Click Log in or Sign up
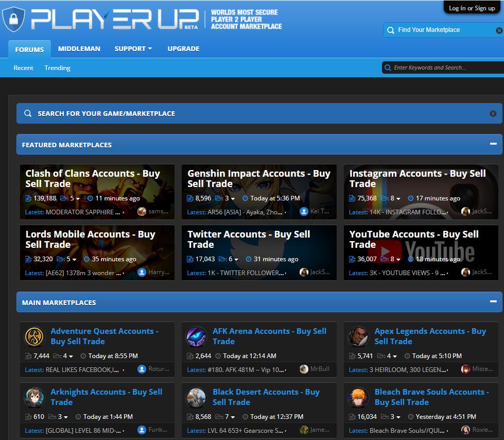The image size is (504, 440). 472,8
